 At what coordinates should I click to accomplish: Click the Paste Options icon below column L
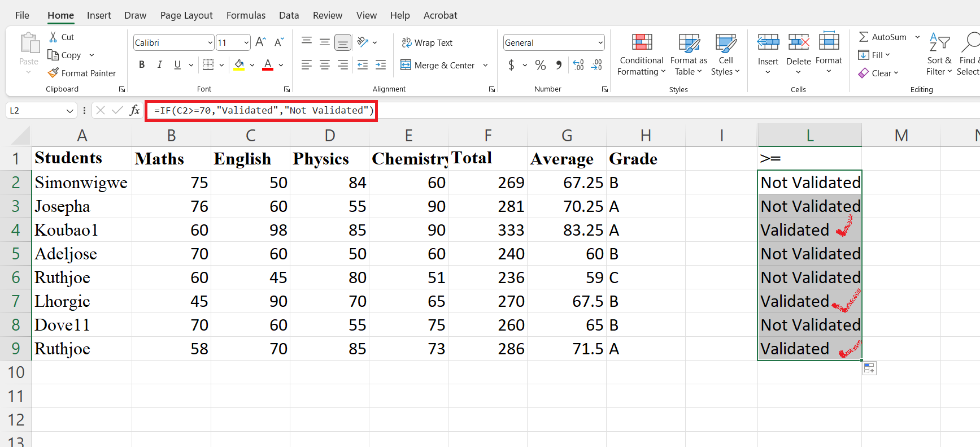tap(869, 368)
